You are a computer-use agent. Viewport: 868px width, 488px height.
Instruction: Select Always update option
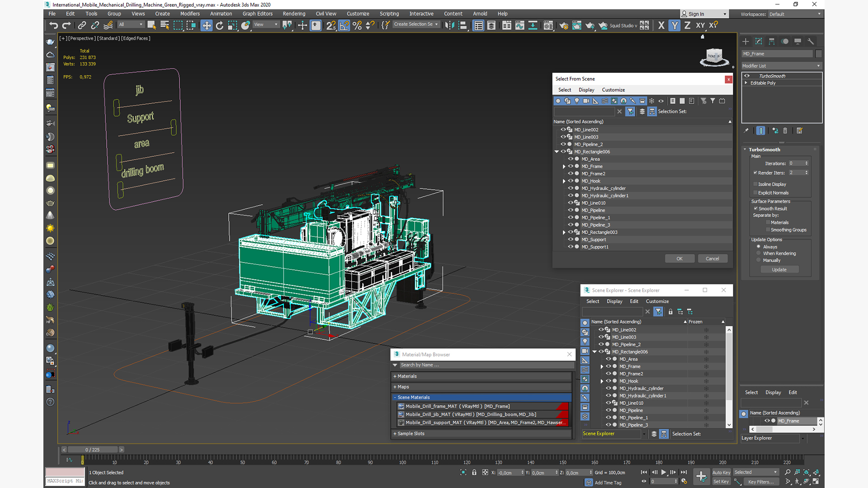[x=759, y=247]
